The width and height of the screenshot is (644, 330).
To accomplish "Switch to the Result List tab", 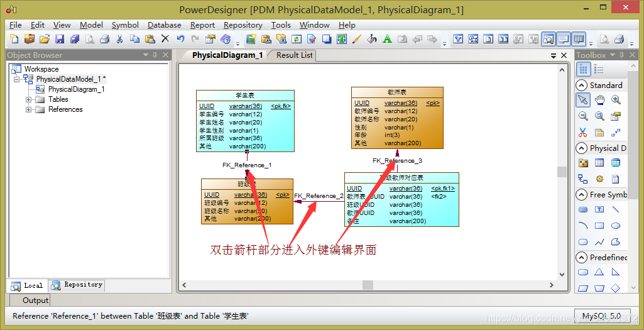I will point(294,55).
